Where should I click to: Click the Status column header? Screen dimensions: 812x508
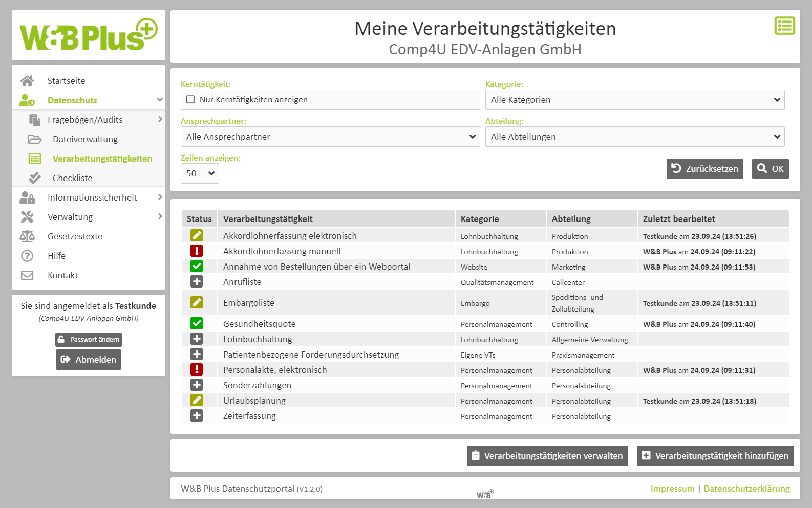199,219
